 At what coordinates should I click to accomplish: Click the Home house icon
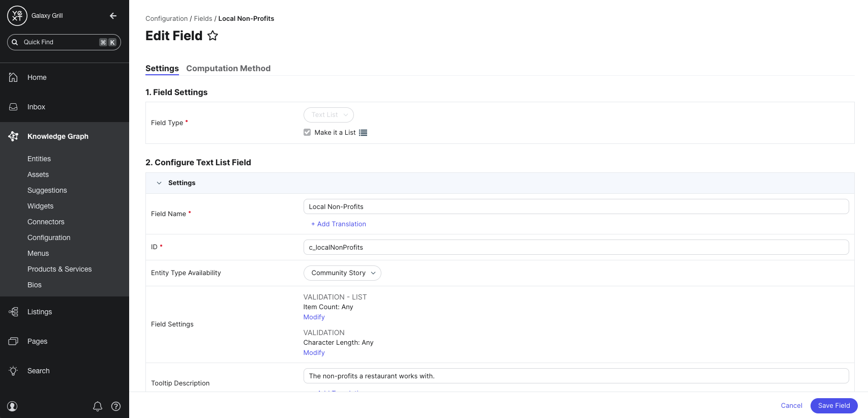[13, 77]
